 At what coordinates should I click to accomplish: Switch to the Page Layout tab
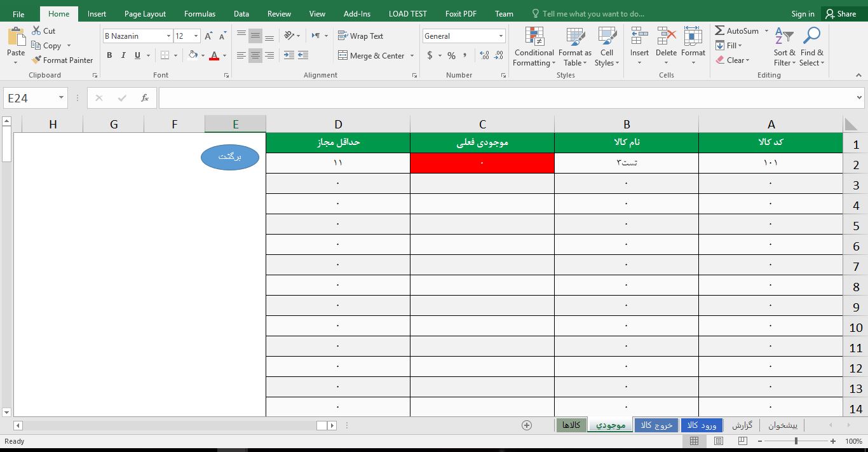[x=145, y=14]
